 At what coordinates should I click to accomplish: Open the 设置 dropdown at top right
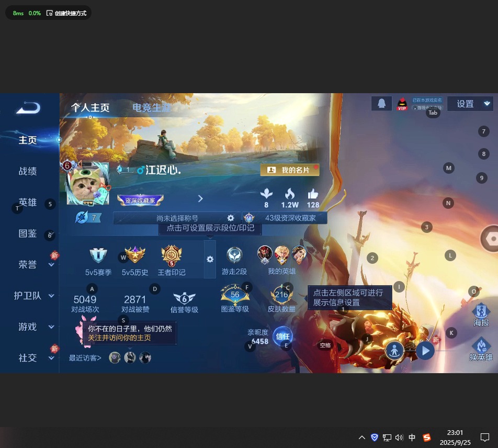tap(470, 104)
